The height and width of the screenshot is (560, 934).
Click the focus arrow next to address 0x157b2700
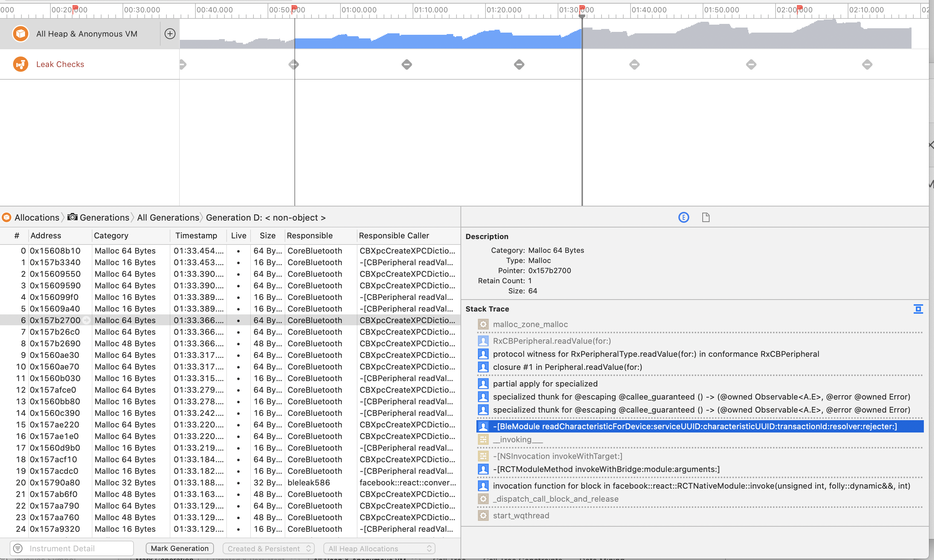coord(87,320)
